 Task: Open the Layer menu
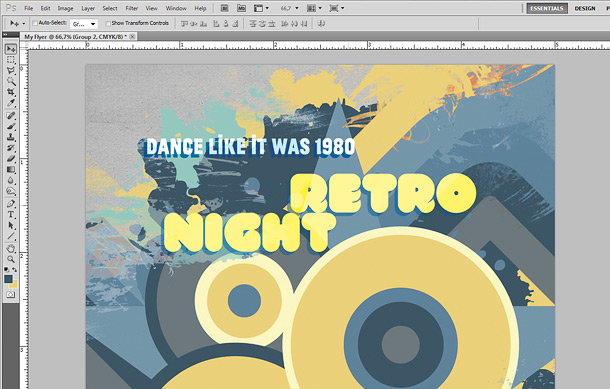88,8
